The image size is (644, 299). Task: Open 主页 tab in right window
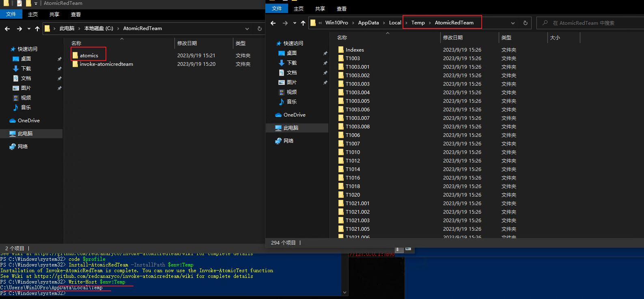tap(299, 9)
